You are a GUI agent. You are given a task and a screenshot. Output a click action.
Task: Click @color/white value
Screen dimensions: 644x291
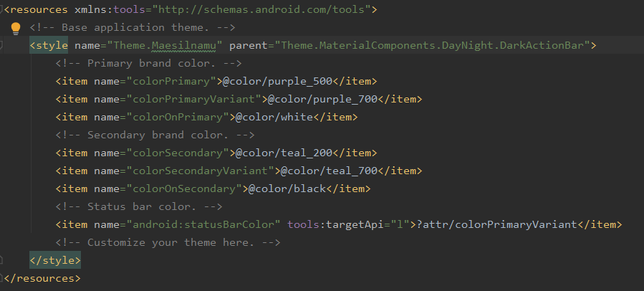click(x=274, y=117)
